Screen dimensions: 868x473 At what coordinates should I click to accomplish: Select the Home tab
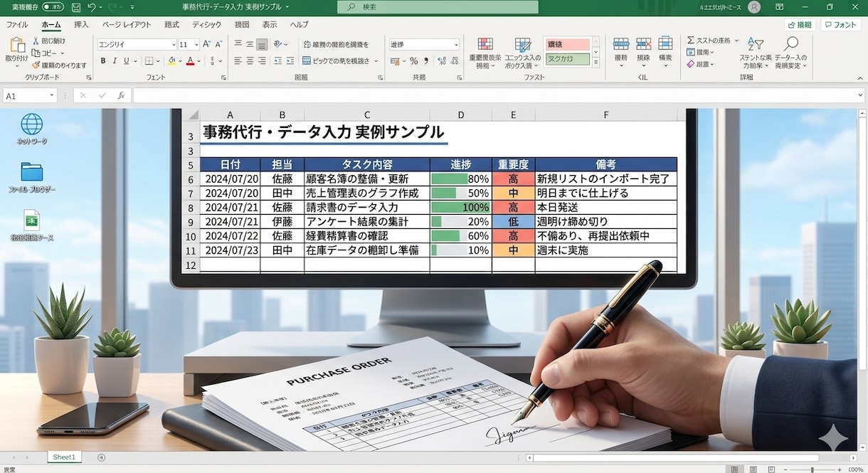click(x=51, y=24)
